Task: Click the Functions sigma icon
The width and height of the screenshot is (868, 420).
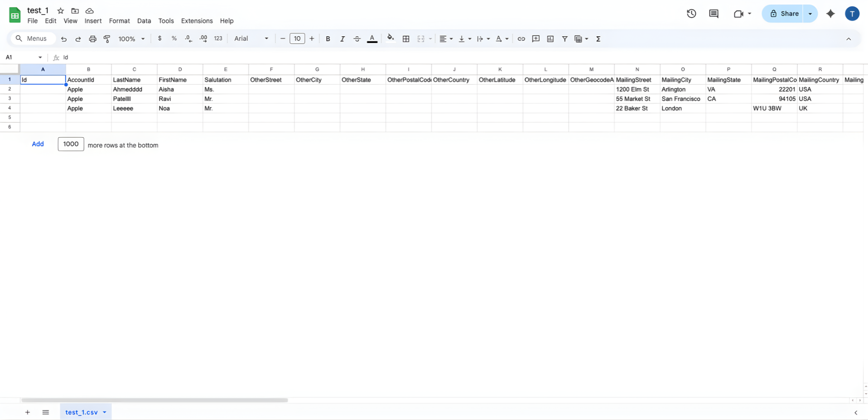Action: 598,39
